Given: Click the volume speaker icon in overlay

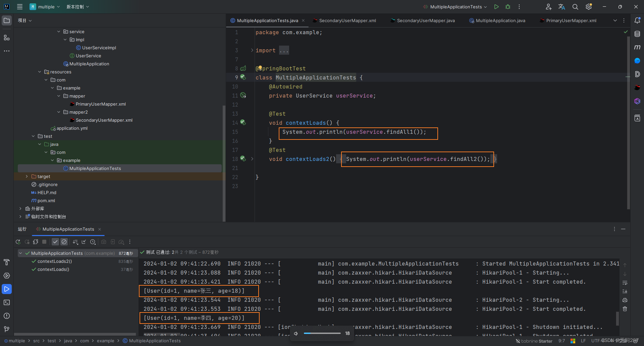Looking at the screenshot, I should coord(296,333).
